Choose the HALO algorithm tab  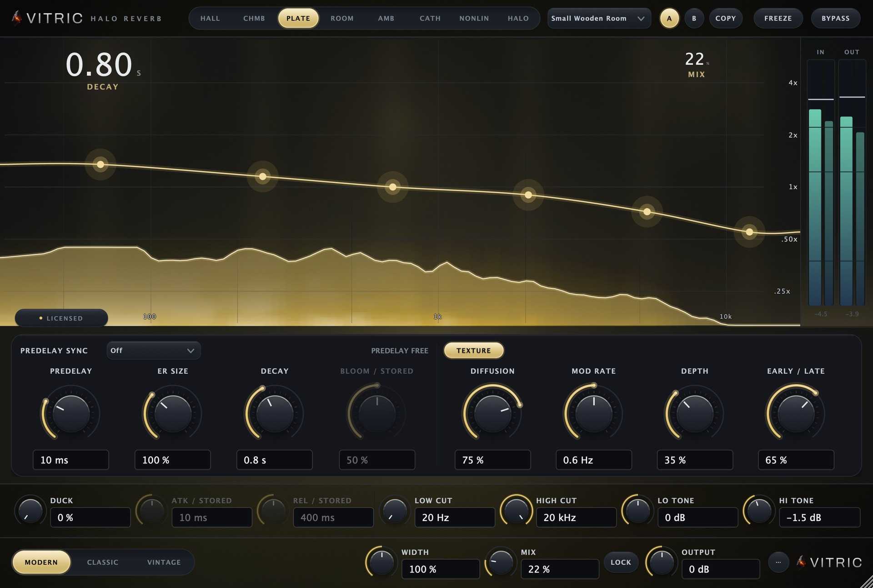point(518,18)
